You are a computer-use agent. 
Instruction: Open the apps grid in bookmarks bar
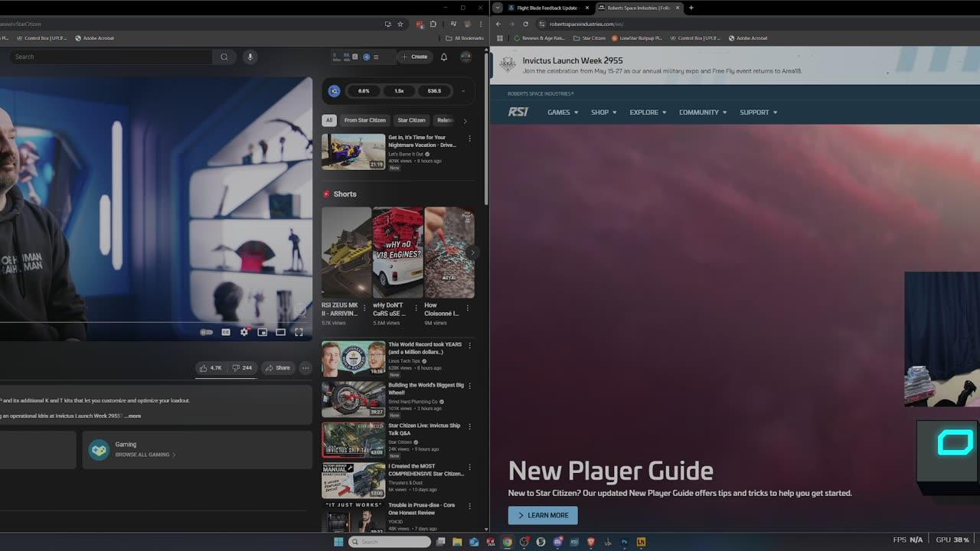pos(500,37)
